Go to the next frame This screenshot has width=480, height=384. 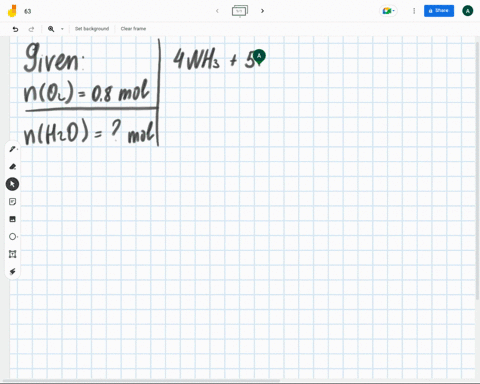pos(262,11)
